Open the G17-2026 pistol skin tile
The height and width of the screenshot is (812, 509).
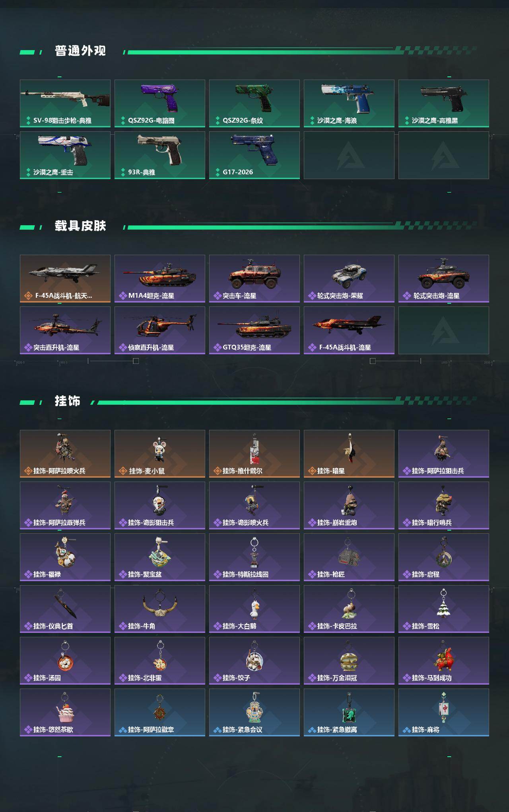(x=254, y=155)
